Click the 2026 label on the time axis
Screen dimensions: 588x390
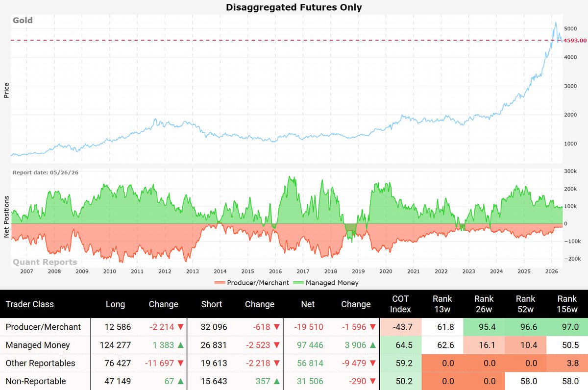click(x=552, y=271)
